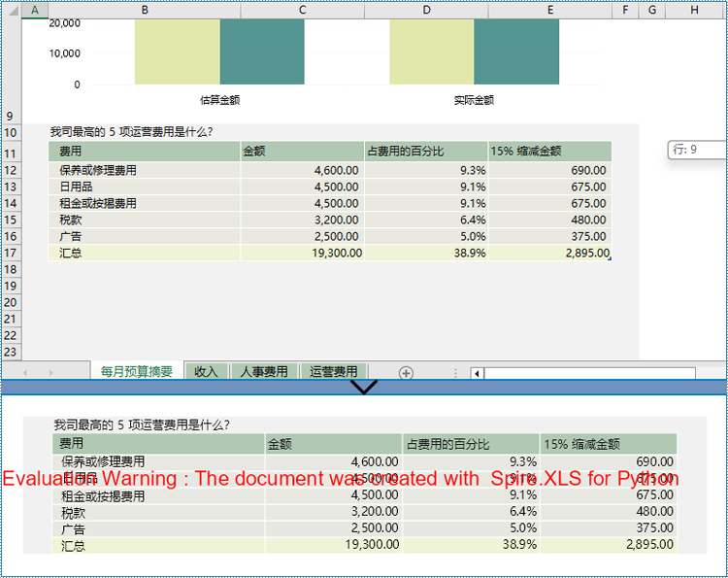Select the 日用品 cell in row 13
Screen dimensions: 728x578
[x=145, y=187]
